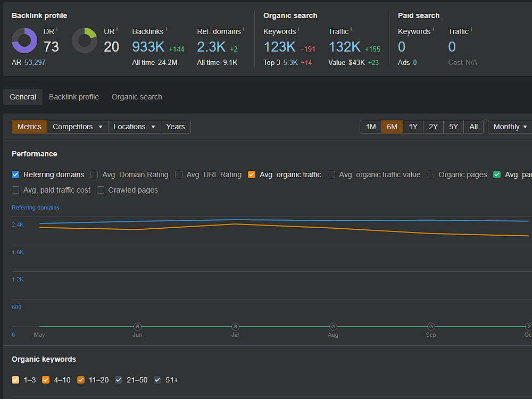Click the DR donut chart
This screenshot has height=399, width=532.
coord(24,40)
